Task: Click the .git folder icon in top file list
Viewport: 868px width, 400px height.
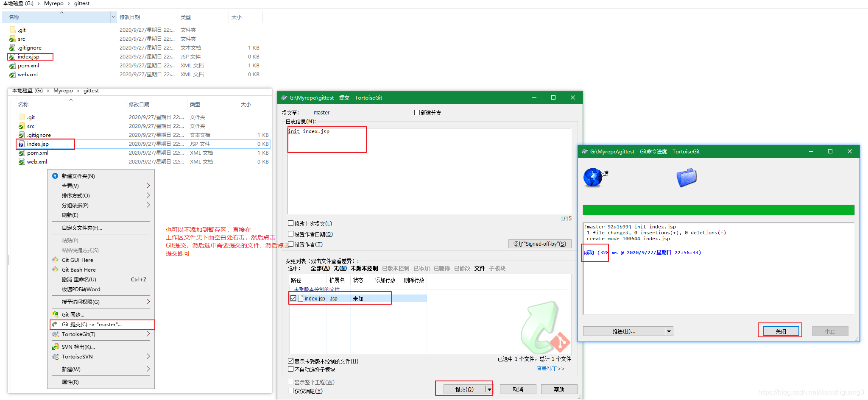Action: 12,30
